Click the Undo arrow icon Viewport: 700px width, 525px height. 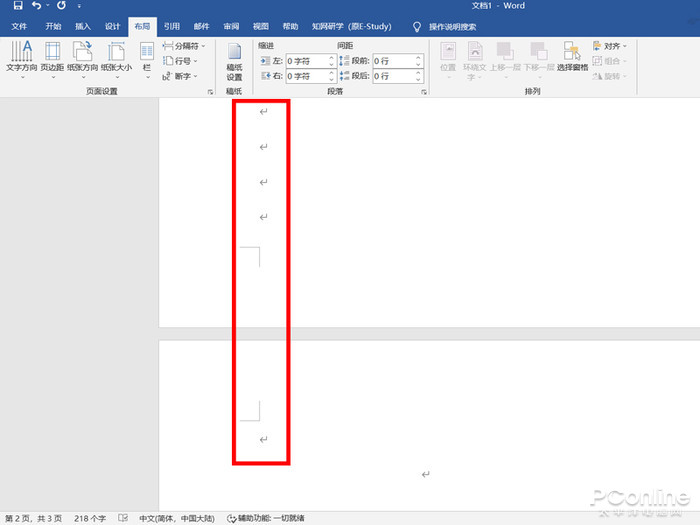37,6
